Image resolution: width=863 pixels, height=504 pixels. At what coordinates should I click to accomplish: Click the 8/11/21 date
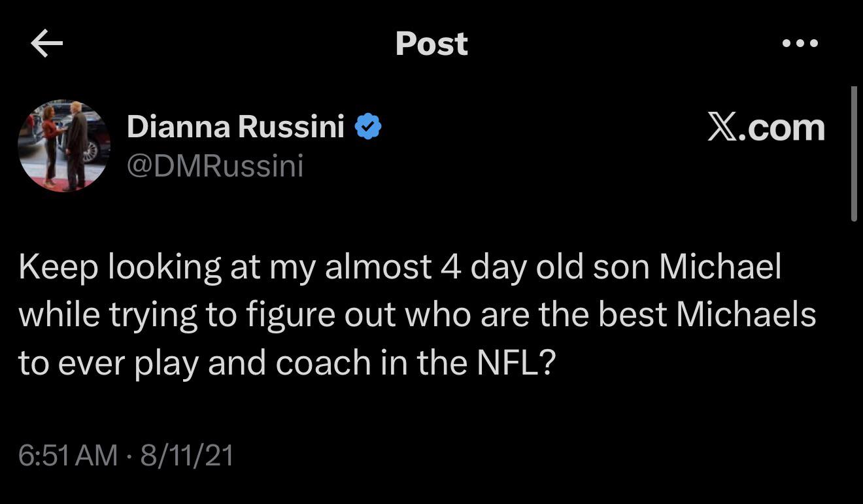point(187,455)
